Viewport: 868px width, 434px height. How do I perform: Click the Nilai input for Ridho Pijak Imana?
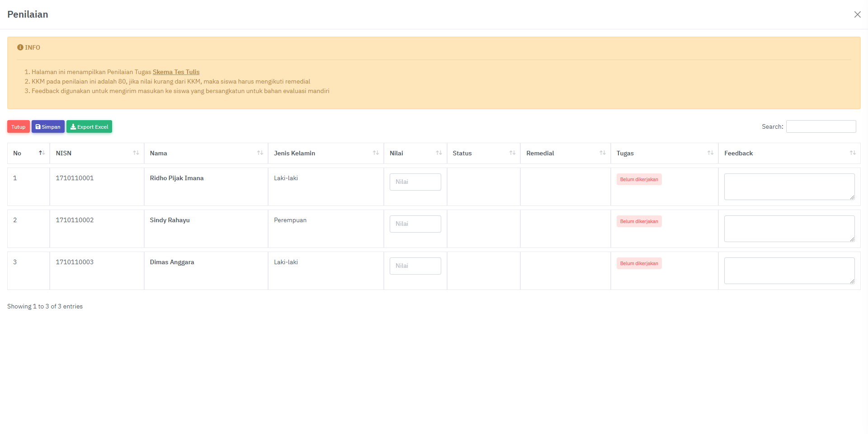point(415,182)
